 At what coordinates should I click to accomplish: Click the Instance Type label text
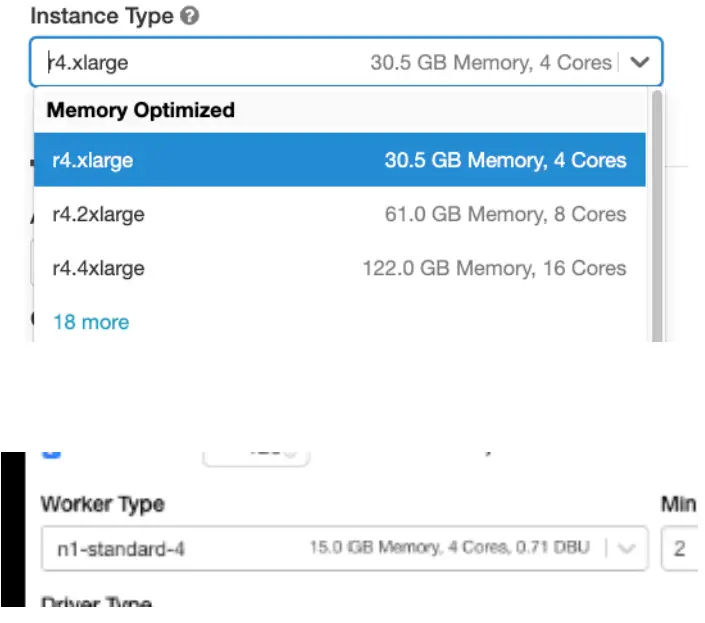[x=101, y=18]
